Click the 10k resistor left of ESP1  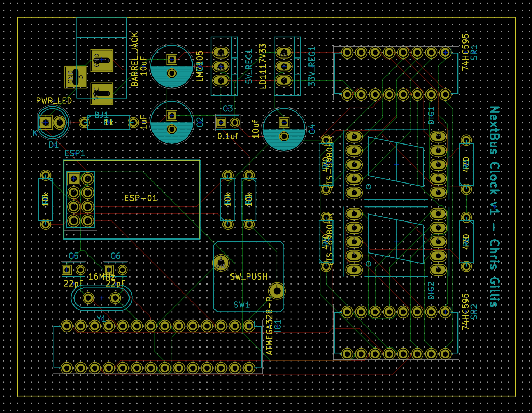tap(46, 200)
